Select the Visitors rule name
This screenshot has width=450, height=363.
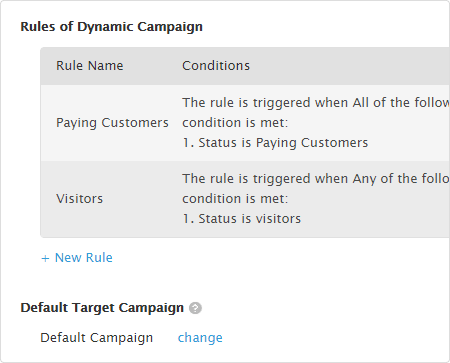coord(80,199)
